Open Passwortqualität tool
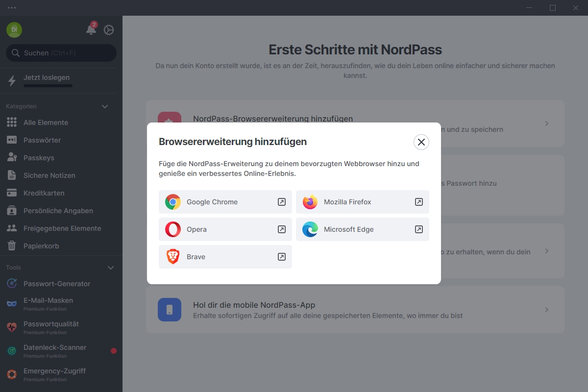This screenshot has width=588, height=392. [61, 327]
